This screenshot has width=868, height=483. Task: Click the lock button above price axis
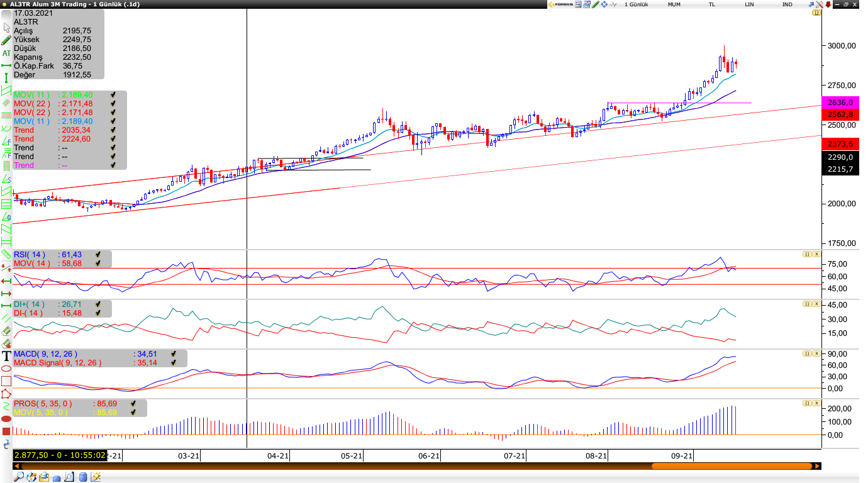[x=816, y=12]
